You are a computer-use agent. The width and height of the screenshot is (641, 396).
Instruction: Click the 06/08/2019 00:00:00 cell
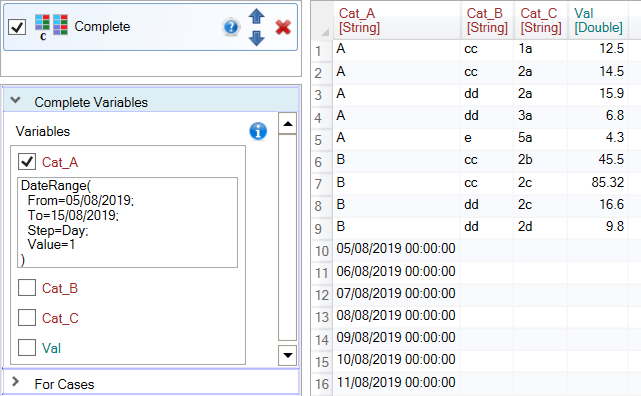[x=397, y=271]
